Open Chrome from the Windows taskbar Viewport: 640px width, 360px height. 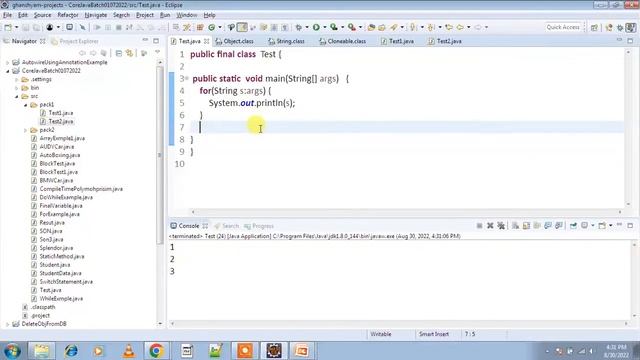156,351
